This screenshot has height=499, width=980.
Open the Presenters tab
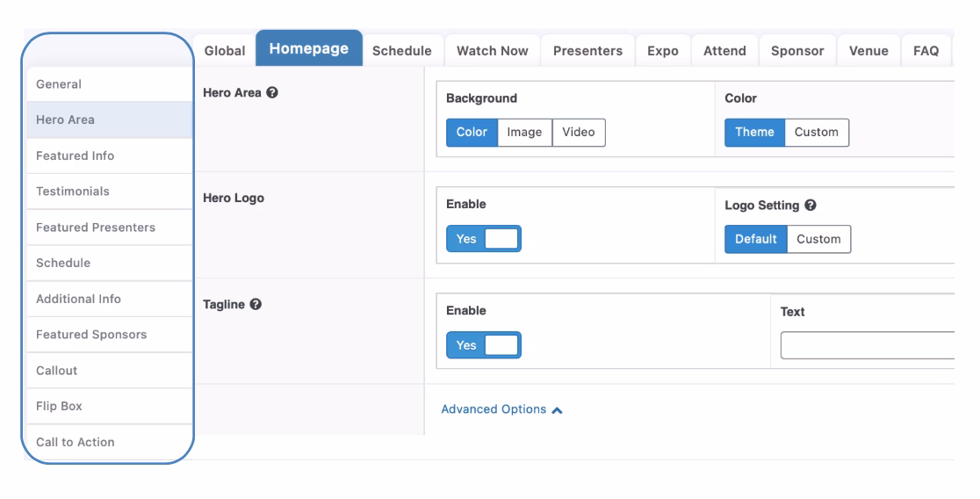tap(587, 51)
